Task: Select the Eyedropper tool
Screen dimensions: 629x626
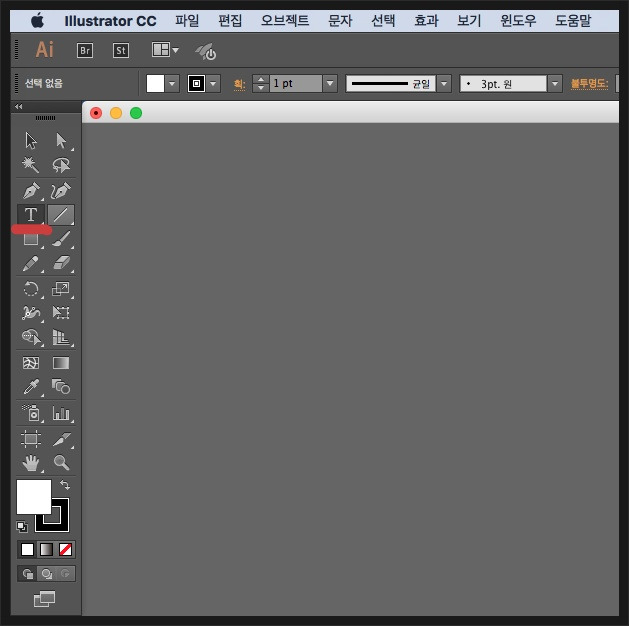Action: (31, 387)
